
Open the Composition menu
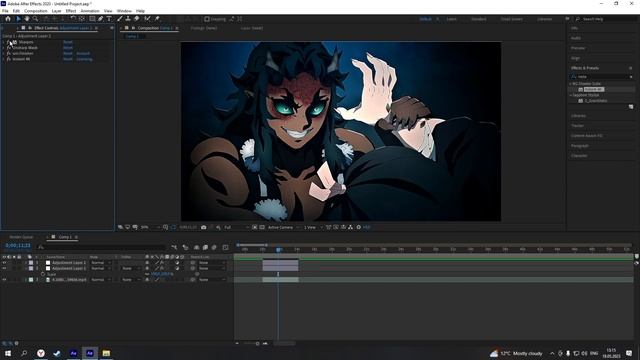point(36,11)
